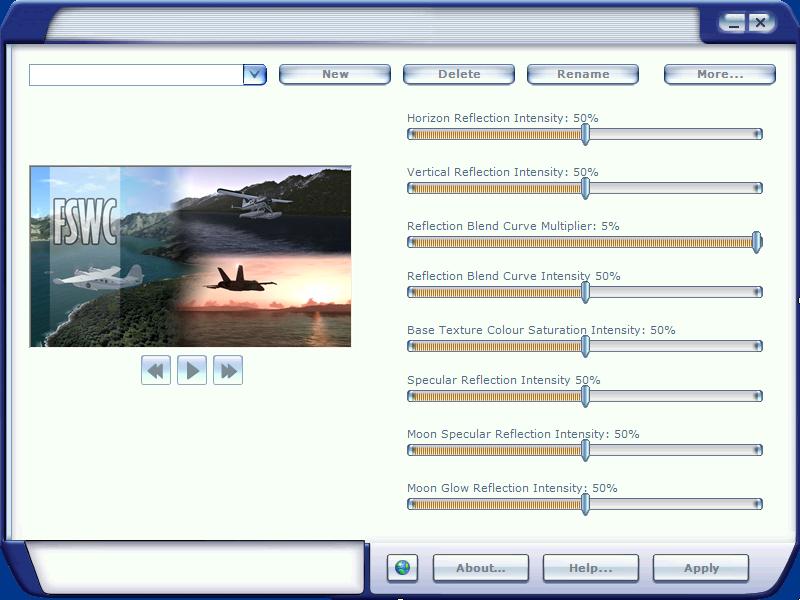Click the globe web icon
The height and width of the screenshot is (600, 800).
pyautogui.click(x=402, y=568)
